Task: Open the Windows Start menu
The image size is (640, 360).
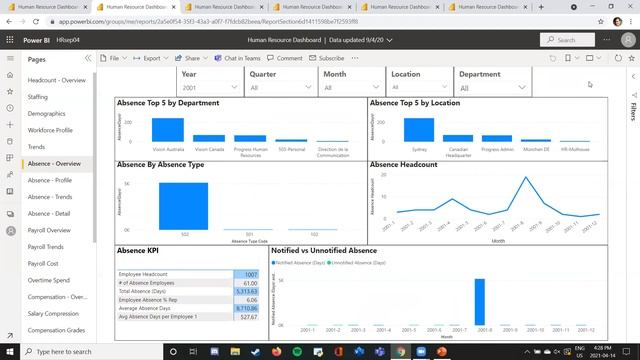Action: (10, 351)
